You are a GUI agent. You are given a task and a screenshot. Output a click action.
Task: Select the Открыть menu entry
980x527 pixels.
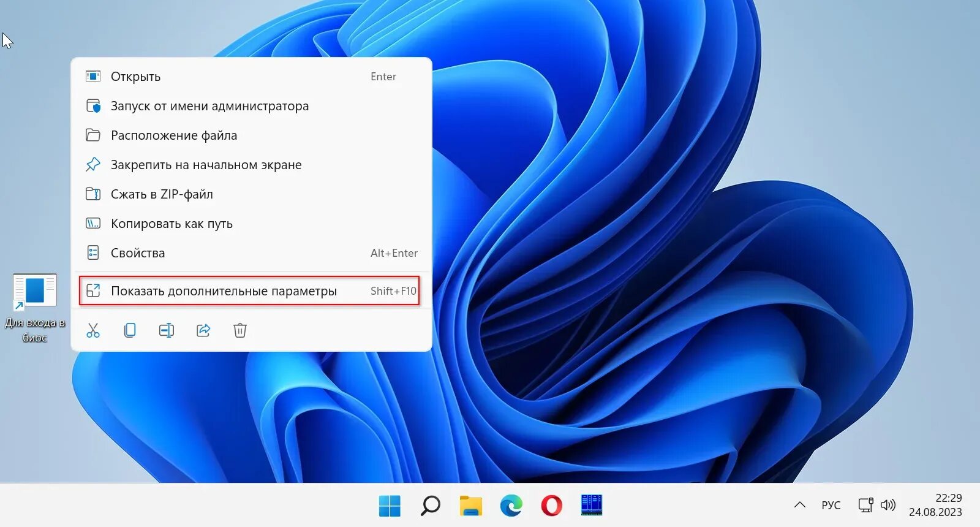[251, 77]
